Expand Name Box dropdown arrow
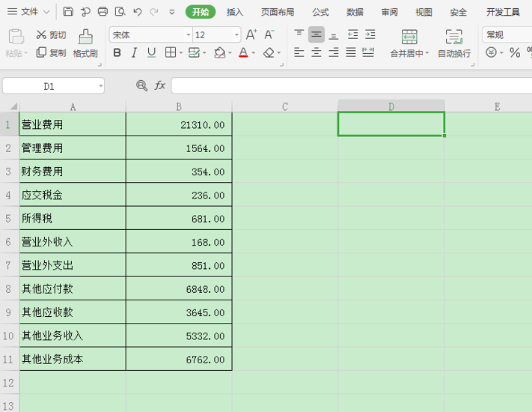This screenshot has height=412, width=532. coord(101,86)
